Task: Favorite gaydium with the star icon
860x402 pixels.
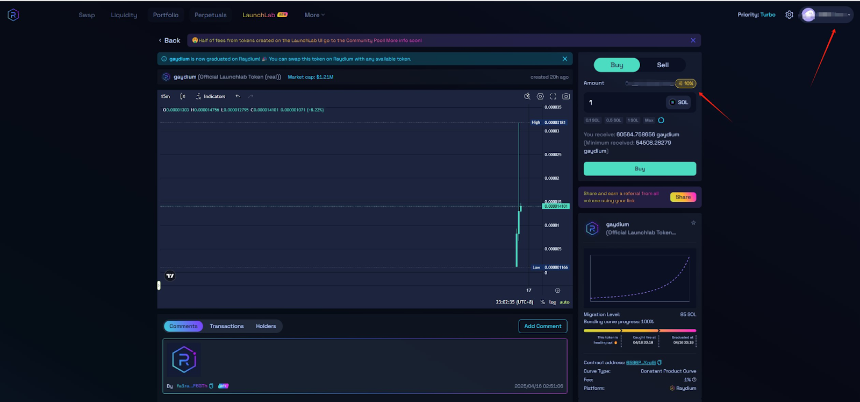Action: (x=693, y=223)
